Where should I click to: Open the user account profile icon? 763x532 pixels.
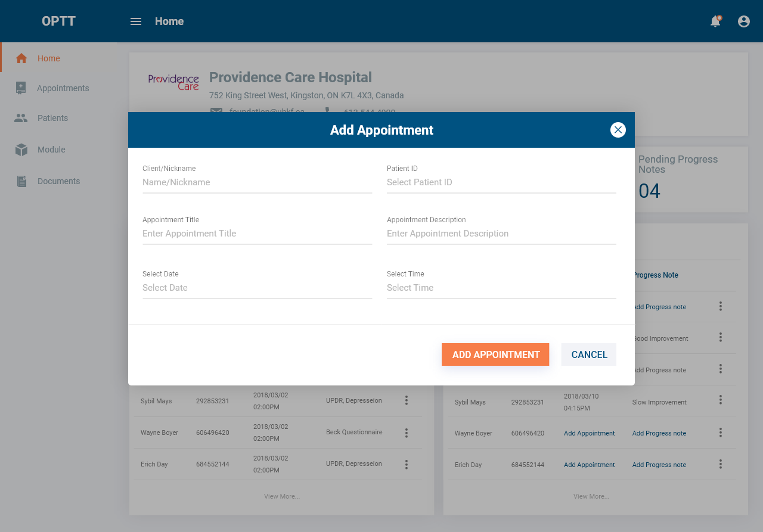pyautogui.click(x=744, y=21)
